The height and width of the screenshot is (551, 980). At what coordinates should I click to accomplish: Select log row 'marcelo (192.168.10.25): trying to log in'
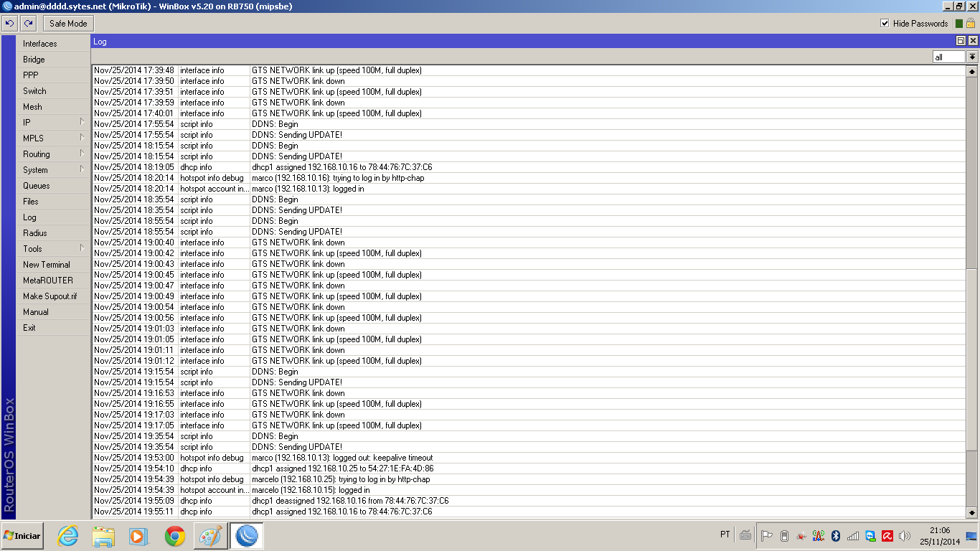tap(529, 479)
